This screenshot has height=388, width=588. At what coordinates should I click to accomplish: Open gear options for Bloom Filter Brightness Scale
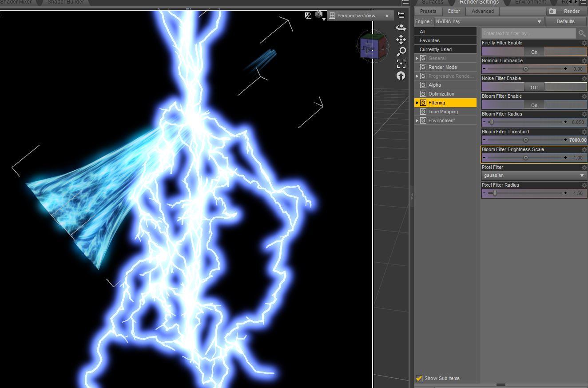pos(584,150)
